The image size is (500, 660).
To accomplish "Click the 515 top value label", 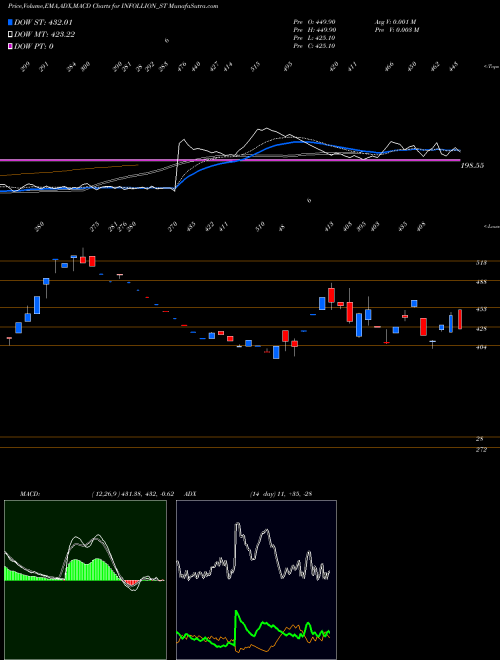I will 255,67.
